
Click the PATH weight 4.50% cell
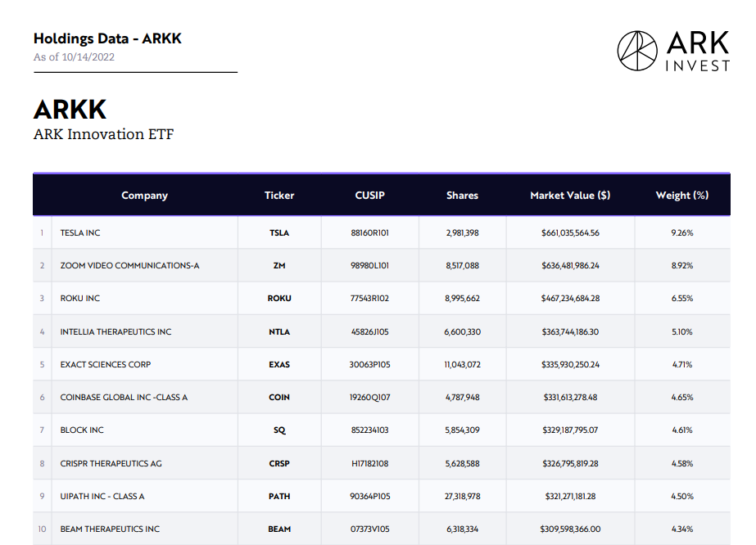tap(682, 496)
